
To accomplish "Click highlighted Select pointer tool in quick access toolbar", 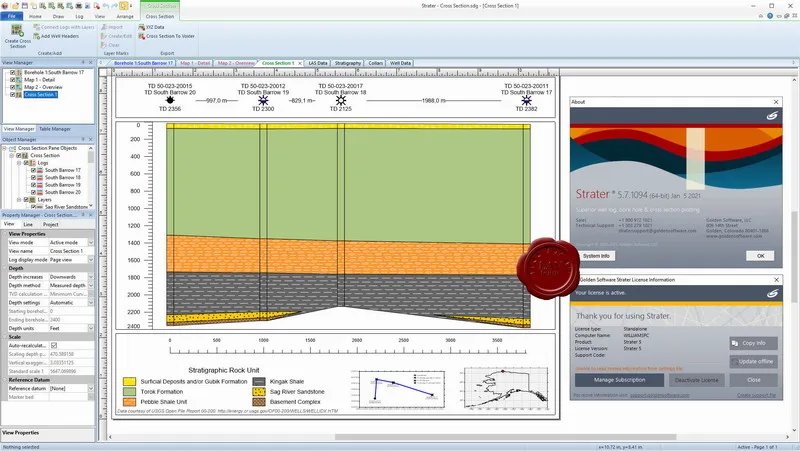I will (x=123, y=6).
